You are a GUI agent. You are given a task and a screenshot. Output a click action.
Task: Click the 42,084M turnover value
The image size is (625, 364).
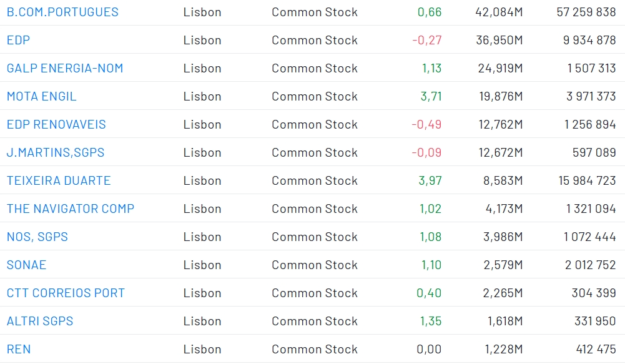499,12
